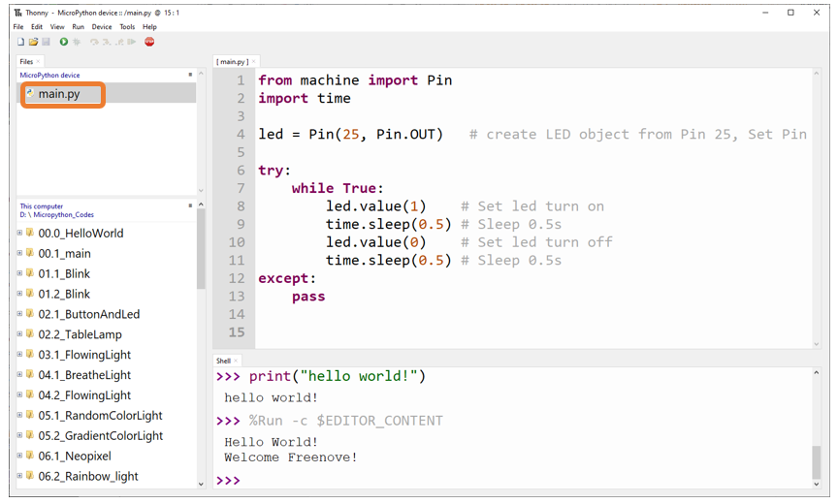Start debugging with the bug icon
Screen dimensions: 838x504
pos(77,42)
